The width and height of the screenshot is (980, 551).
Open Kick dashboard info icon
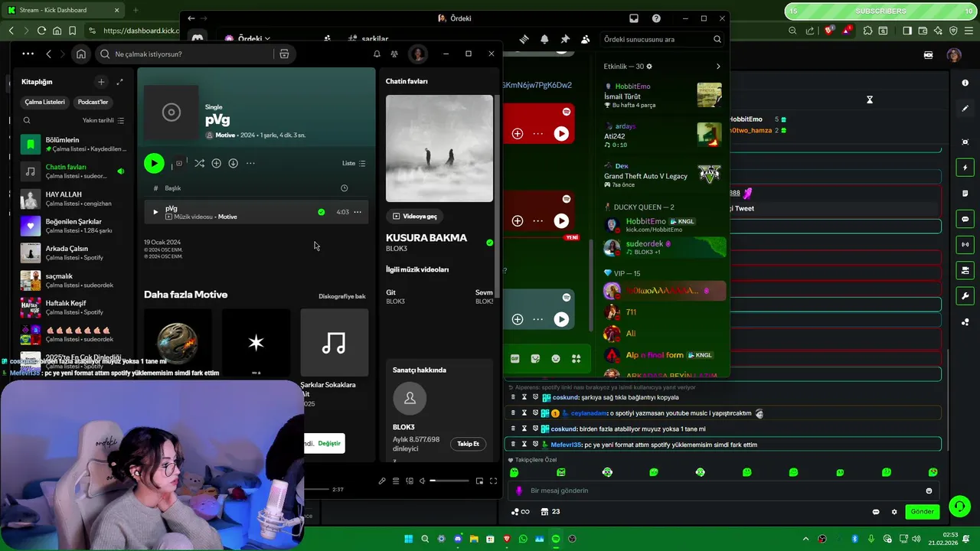(x=965, y=83)
